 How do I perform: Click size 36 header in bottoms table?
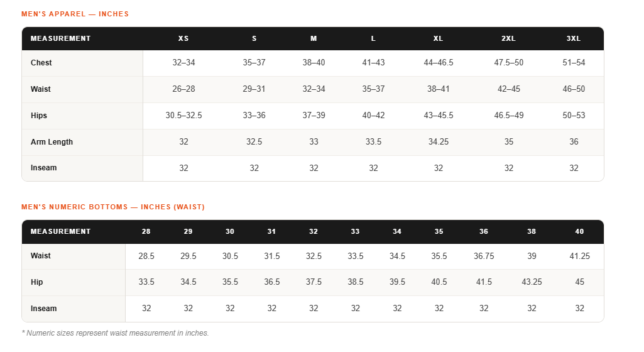coord(484,232)
